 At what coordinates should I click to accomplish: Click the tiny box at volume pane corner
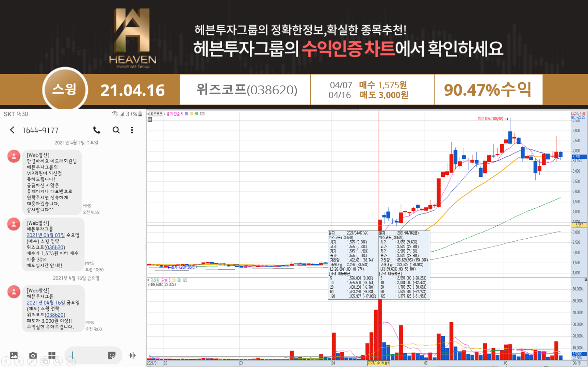click(586, 280)
